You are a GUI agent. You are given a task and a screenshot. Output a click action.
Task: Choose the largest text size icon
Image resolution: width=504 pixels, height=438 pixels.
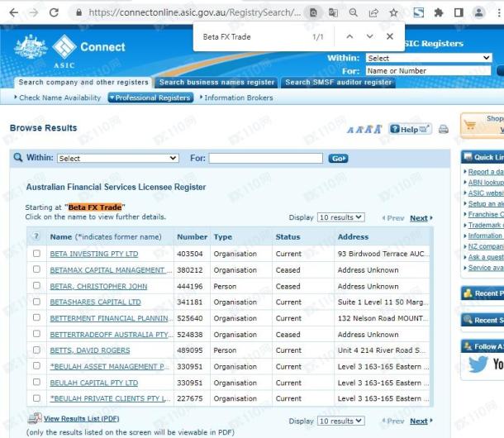[378, 129]
